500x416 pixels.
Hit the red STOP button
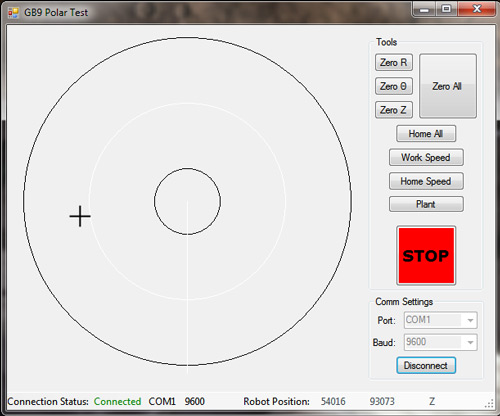coord(426,256)
